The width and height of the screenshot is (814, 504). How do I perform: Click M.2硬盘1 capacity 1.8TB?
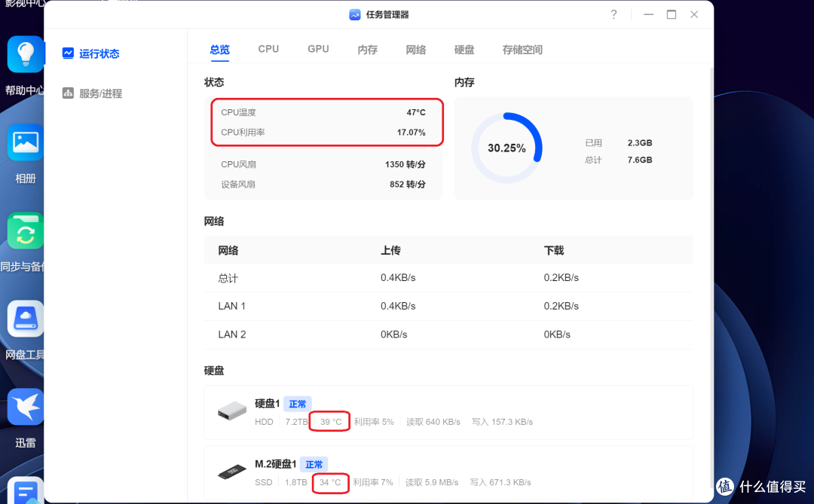point(296,482)
